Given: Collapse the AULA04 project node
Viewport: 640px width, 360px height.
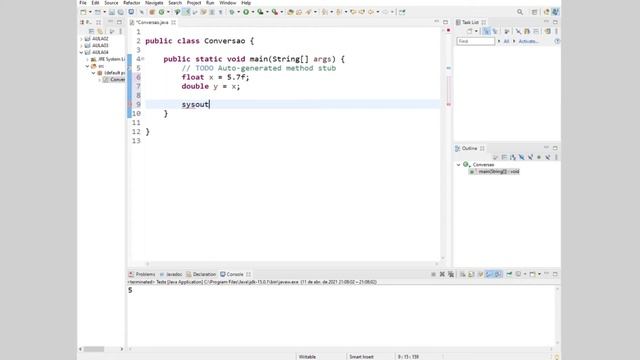Looking at the screenshot, I should 81,52.
